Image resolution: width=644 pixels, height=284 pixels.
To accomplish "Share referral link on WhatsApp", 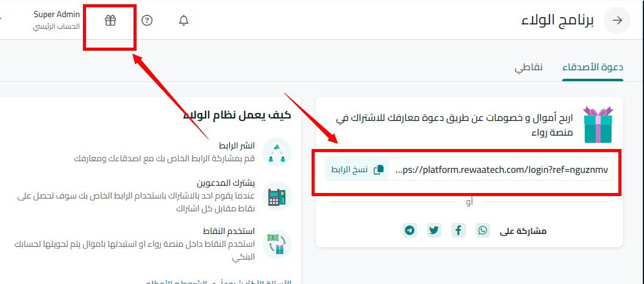I will coord(483,230).
